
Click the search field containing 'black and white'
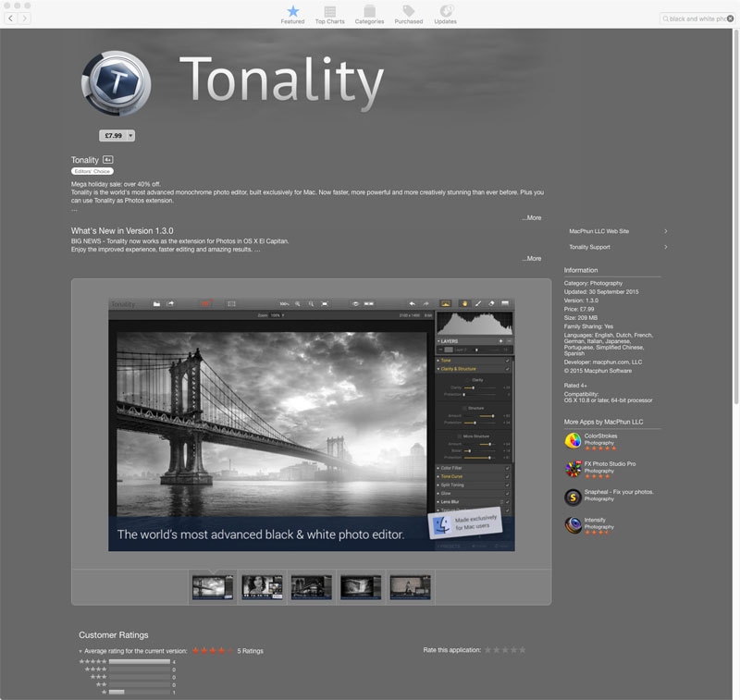(697, 18)
